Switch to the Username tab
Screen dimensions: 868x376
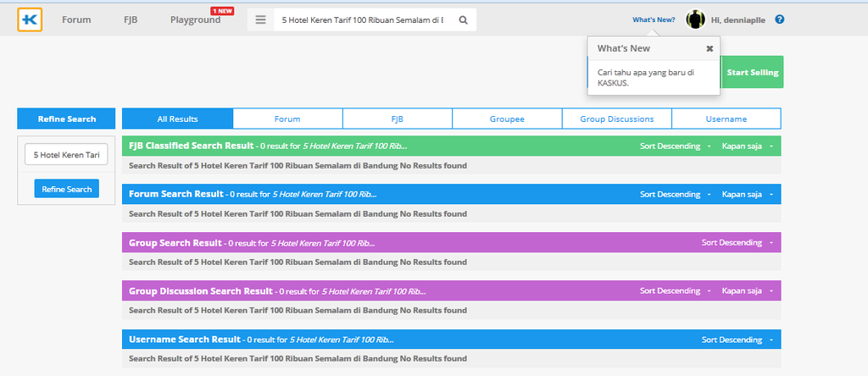726,119
